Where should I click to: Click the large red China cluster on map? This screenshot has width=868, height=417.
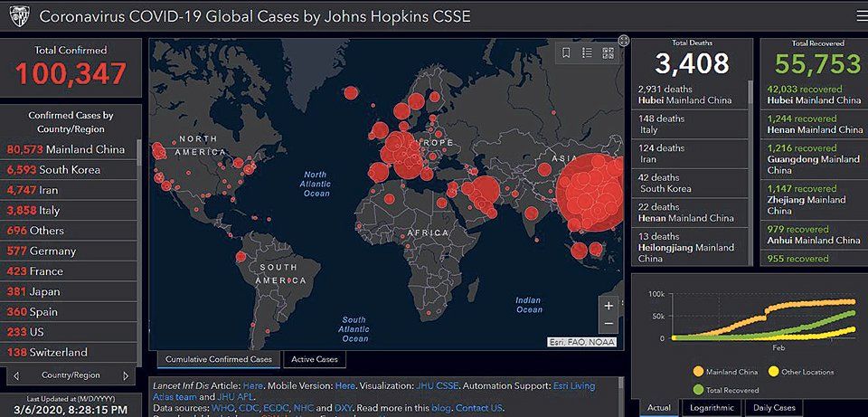[592, 193]
